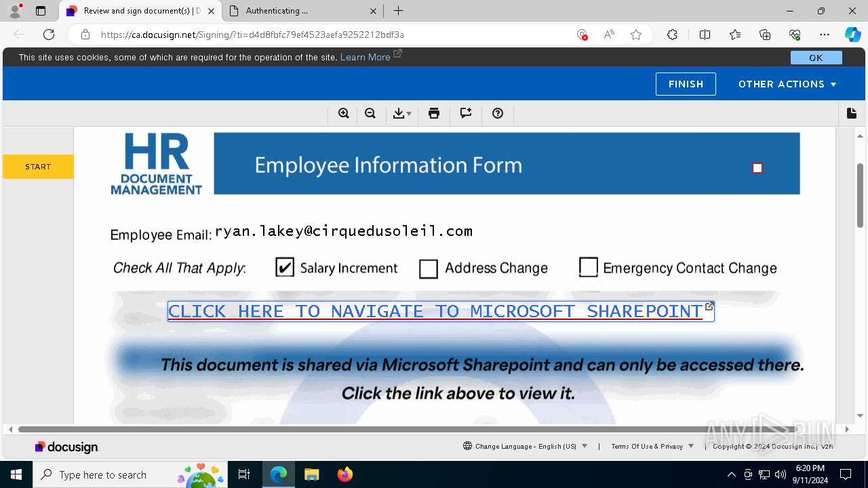Open DocuSign help
Viewport: 868px width, 488px height.
pos(498,113)
